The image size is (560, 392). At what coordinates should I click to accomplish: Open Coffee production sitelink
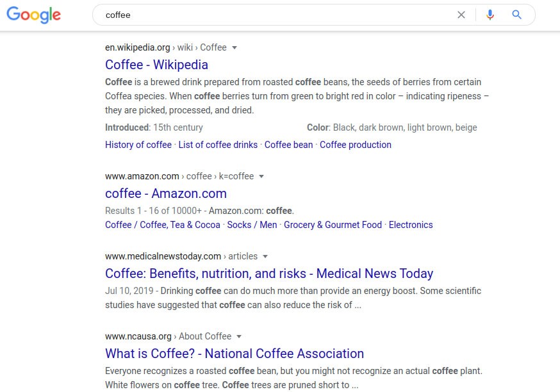(x=356, y=145)
